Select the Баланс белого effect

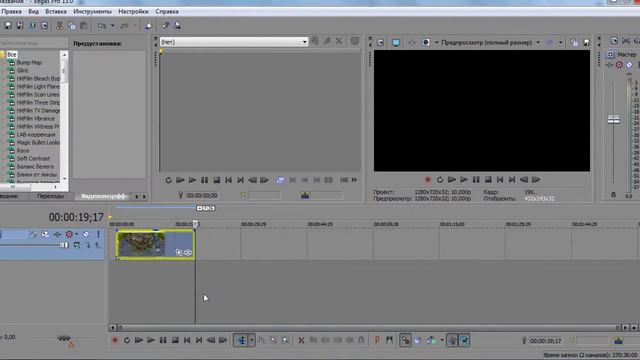(x=35, y=167)
